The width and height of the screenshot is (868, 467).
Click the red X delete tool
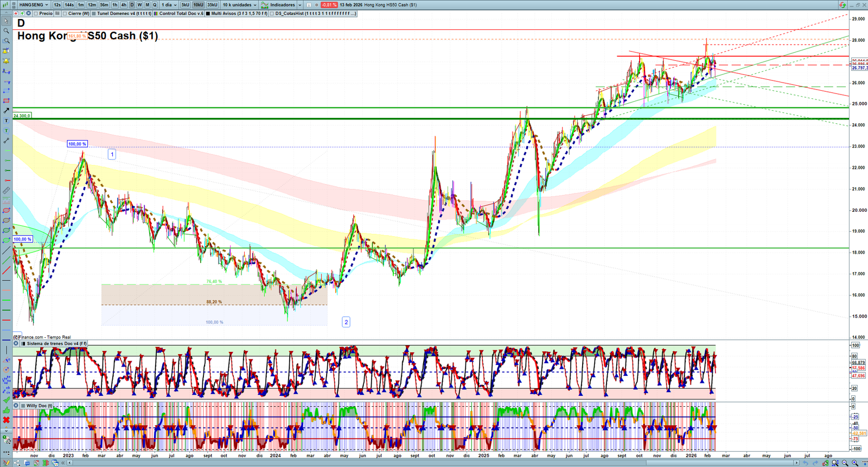[7, 420]
